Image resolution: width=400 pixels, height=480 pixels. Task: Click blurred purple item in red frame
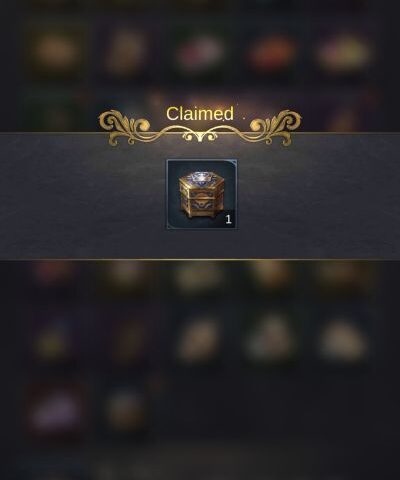pos(55,410)
